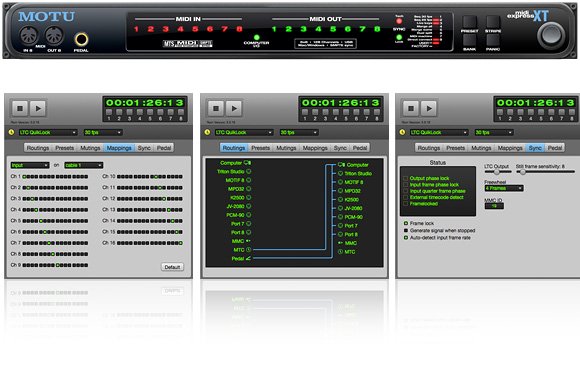Screen dimensions: 580x368
Task: Start playback in the Mappings panel
Action: coord(38,108)
